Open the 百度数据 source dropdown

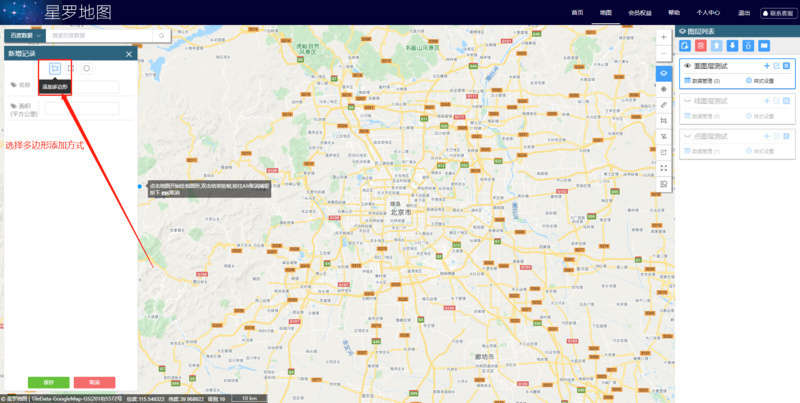25,36
